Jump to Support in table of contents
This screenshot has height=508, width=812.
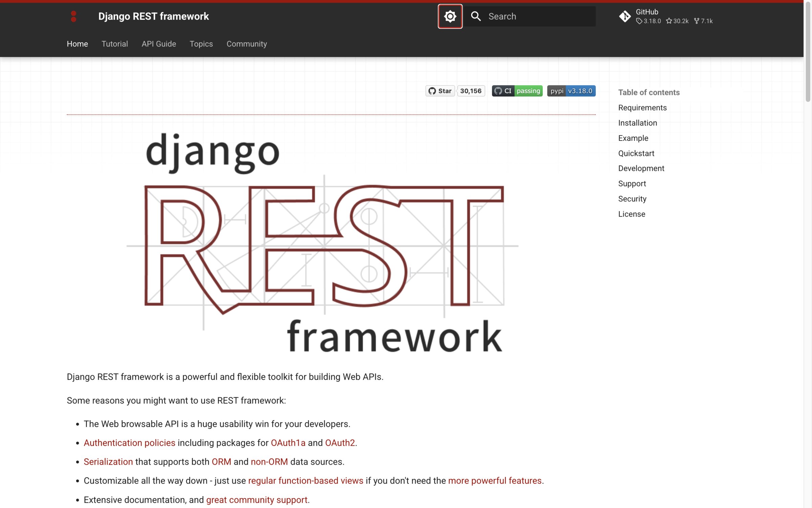632,184
